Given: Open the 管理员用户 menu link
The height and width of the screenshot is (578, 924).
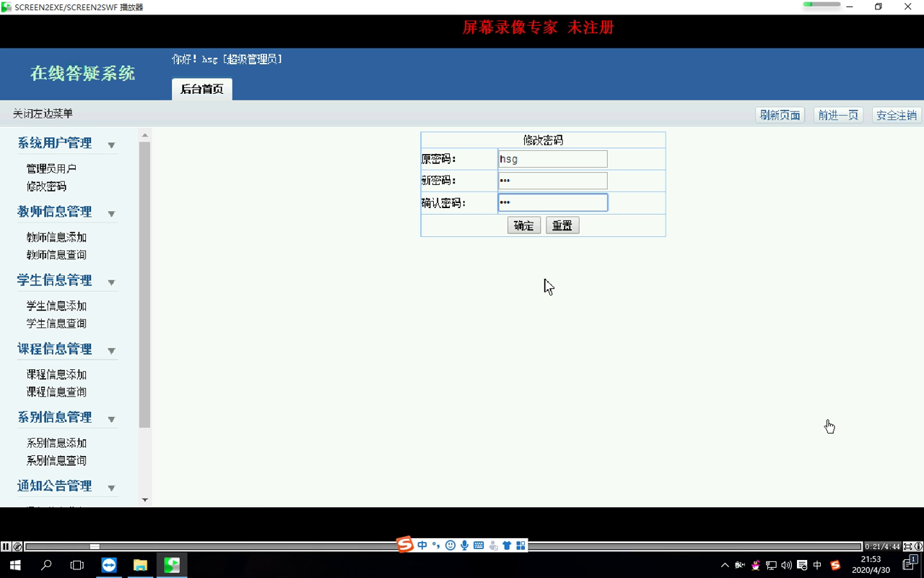Looking at the screenshot, I should (x=51, y=168).
